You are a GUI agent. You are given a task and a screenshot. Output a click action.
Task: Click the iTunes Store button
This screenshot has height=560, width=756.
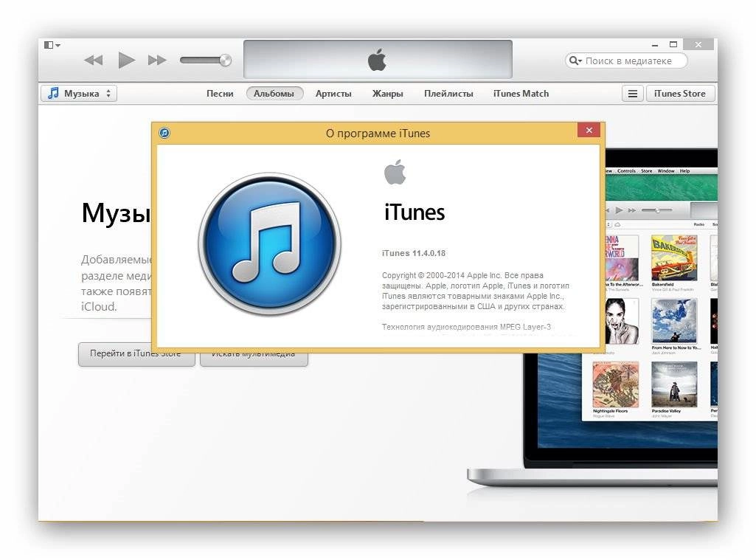coord(680,94)
